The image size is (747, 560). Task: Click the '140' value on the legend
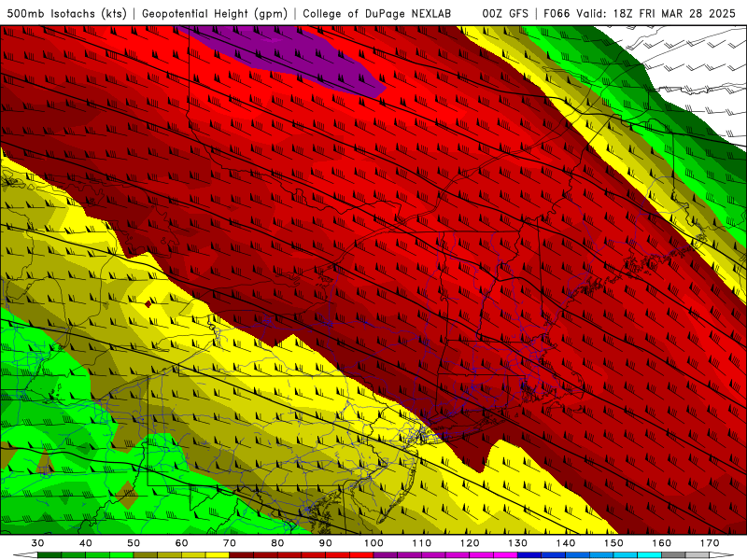click(x=566, y=543)
